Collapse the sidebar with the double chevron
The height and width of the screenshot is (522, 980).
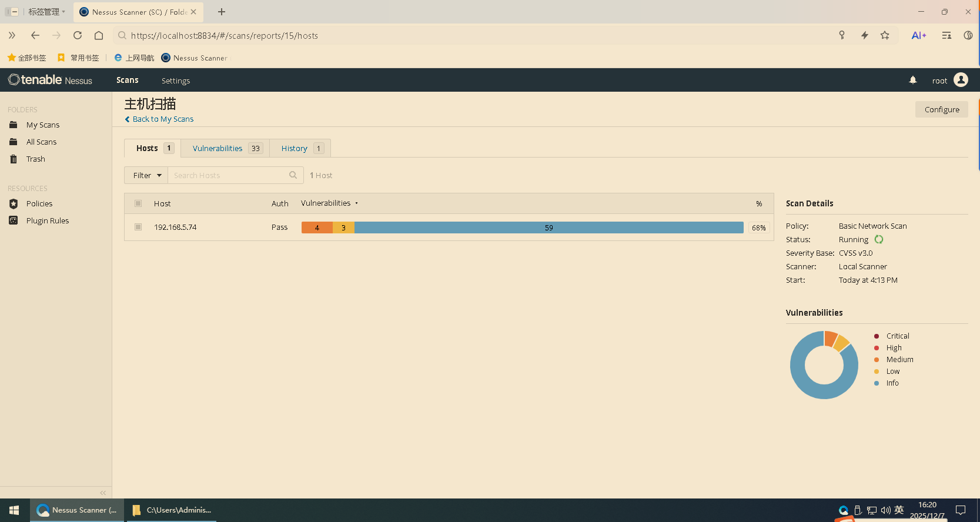pyautogui.click(x=103, y=493)
